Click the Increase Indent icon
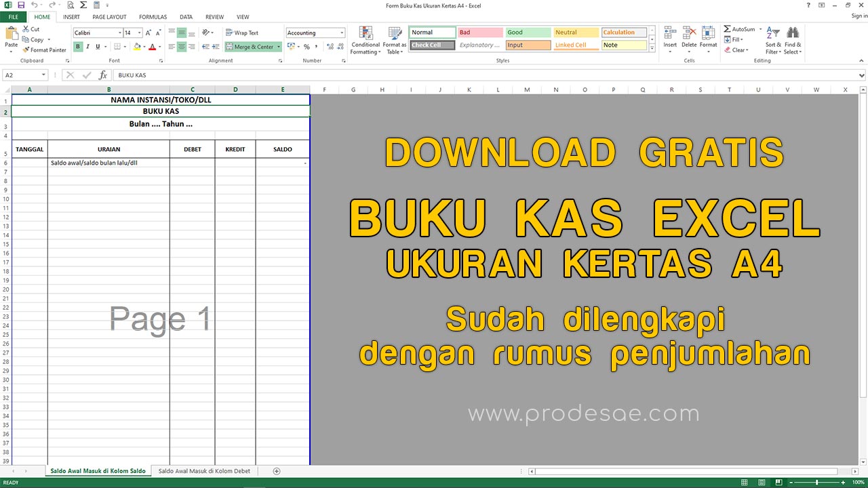 pyautogui.click(x=216, y=47)
